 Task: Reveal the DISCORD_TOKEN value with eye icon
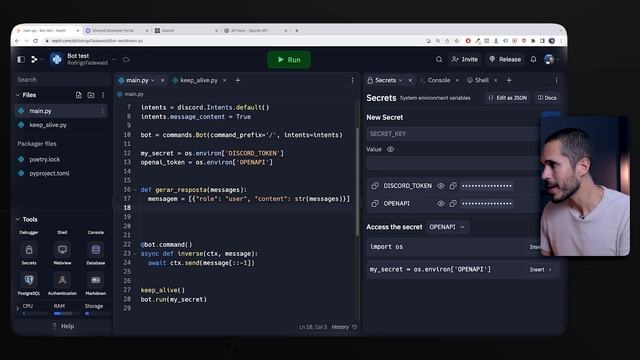pyautogui.click(x=441, y=186)
